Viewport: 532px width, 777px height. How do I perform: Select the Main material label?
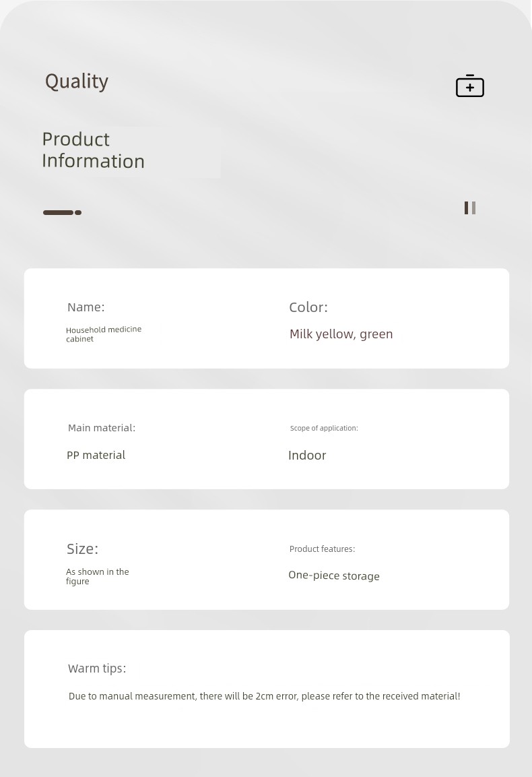(102, 428)
